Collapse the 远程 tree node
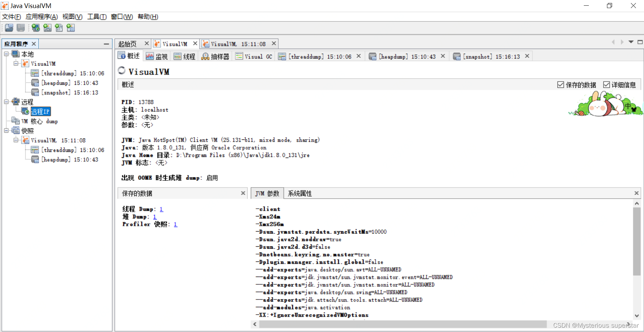 [x=6, y=101]
